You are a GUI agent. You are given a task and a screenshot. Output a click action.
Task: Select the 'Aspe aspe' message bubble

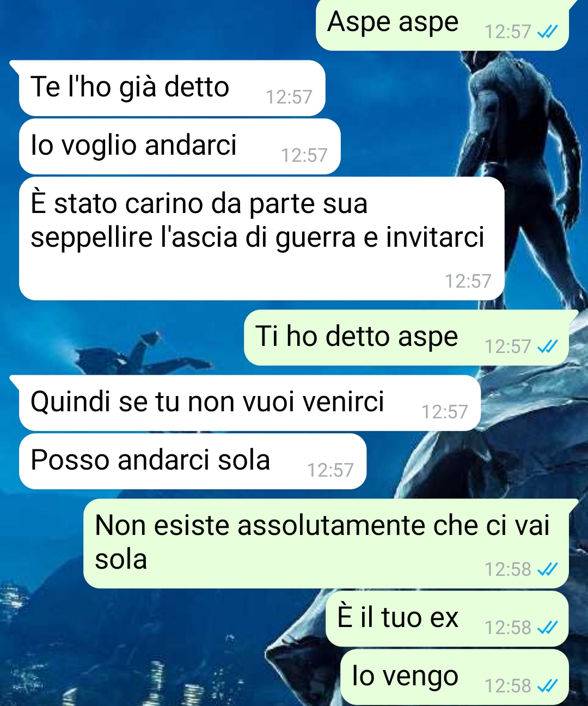(443, 25)
